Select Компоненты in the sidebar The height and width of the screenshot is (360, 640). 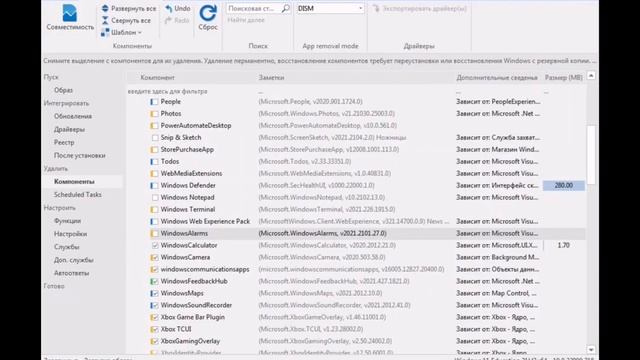pos(74,181)
